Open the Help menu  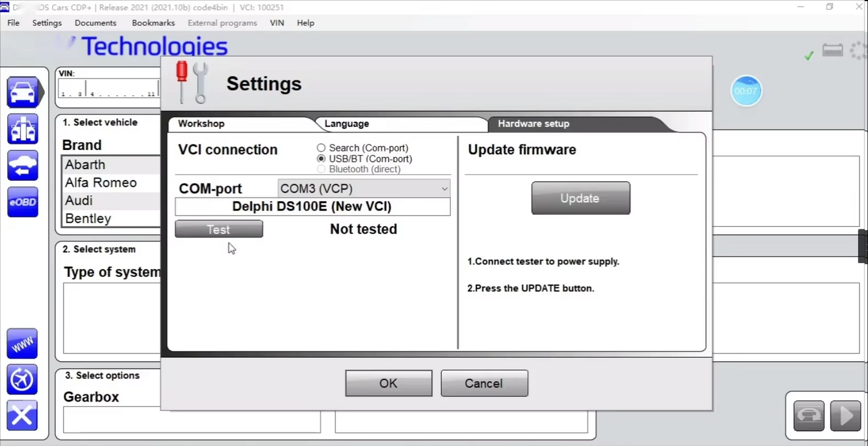[306, 23]
